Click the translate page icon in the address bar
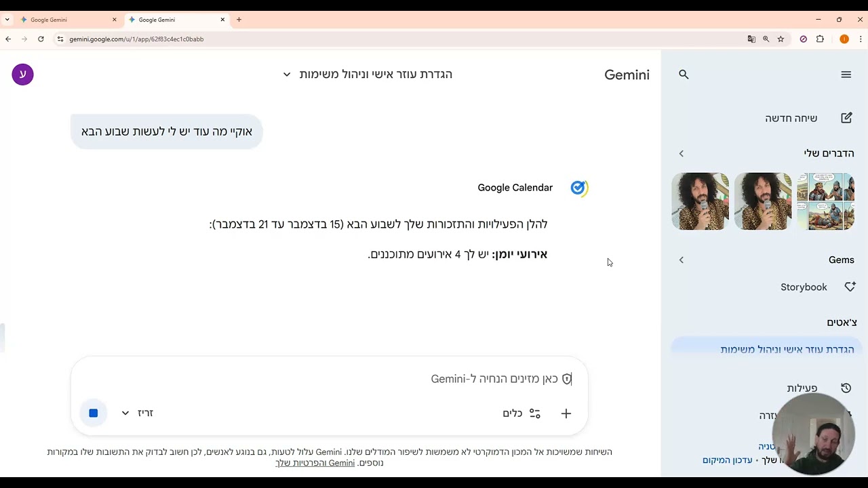This screenshot has width=868, height=488. pyautogui.click(x=751, y=39)
